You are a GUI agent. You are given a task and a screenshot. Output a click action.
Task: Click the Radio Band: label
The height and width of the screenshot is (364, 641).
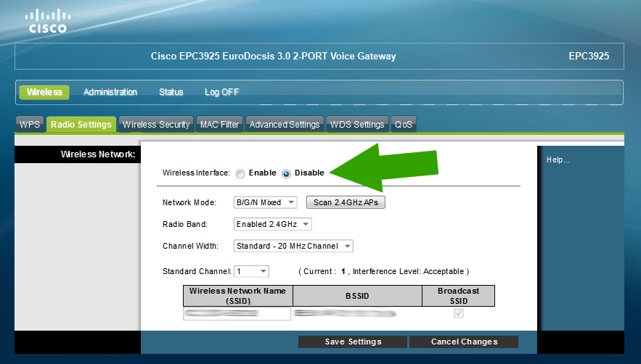[185, 224]
